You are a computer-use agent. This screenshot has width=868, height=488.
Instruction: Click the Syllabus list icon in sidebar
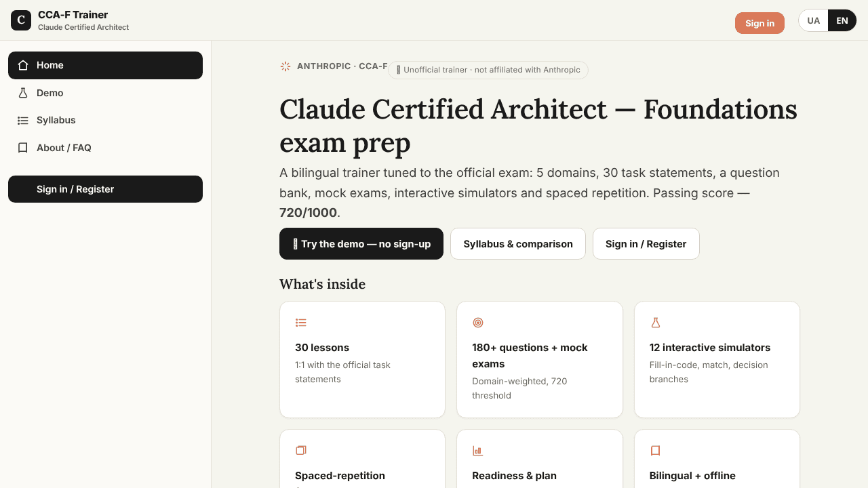23,120
